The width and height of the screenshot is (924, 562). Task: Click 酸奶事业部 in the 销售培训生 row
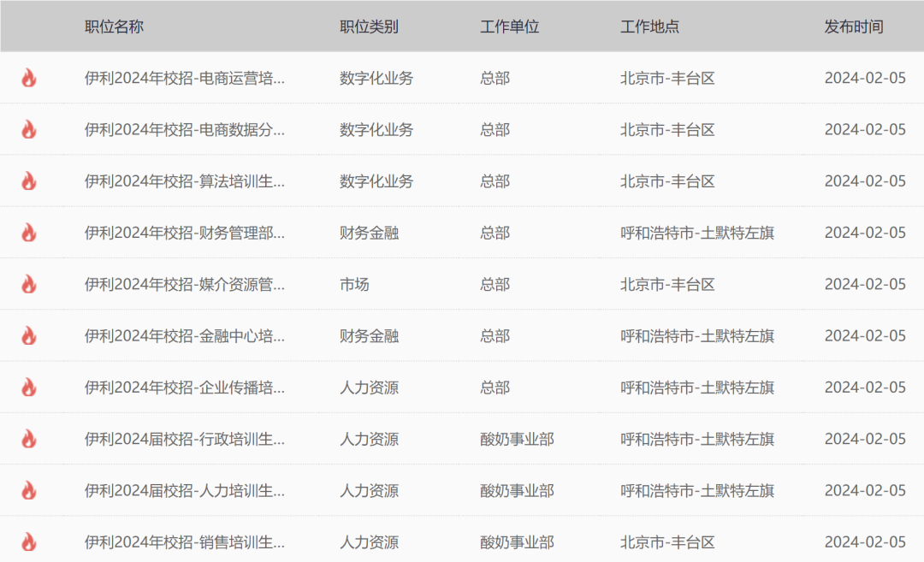coord(517,542)
